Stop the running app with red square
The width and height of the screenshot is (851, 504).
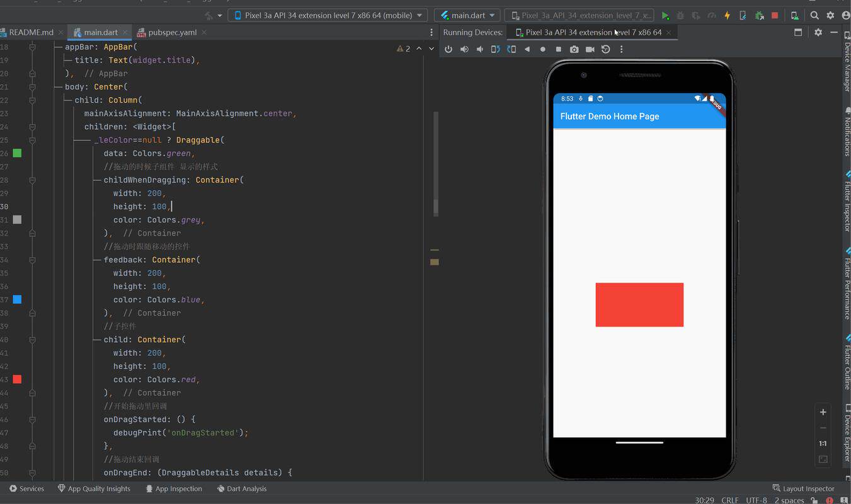(x=775, y=16)
